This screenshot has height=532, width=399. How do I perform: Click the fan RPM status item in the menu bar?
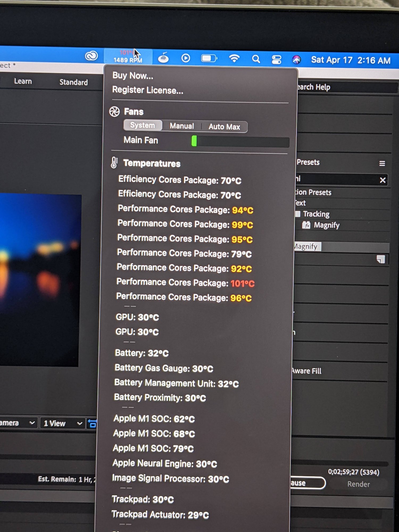(x=128, y=57)
